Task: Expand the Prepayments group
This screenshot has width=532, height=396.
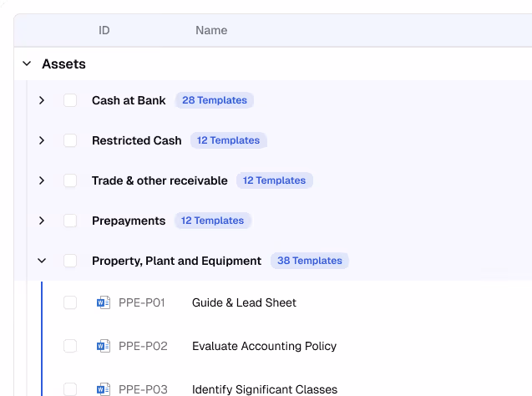Action: click(x=42, y=221)
